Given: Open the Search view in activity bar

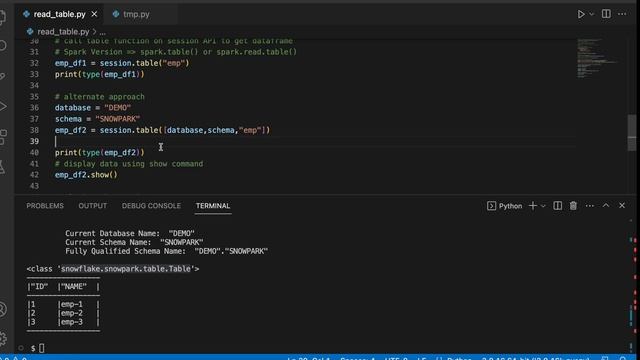Looking at the screenshot, I should 2,45.
